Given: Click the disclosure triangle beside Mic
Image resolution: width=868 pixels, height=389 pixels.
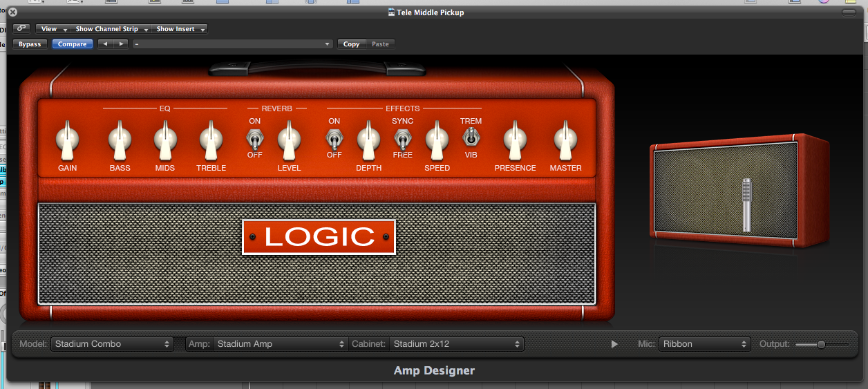Looking at the screenshot, I should pyautogui.click(x=614, y=344).
